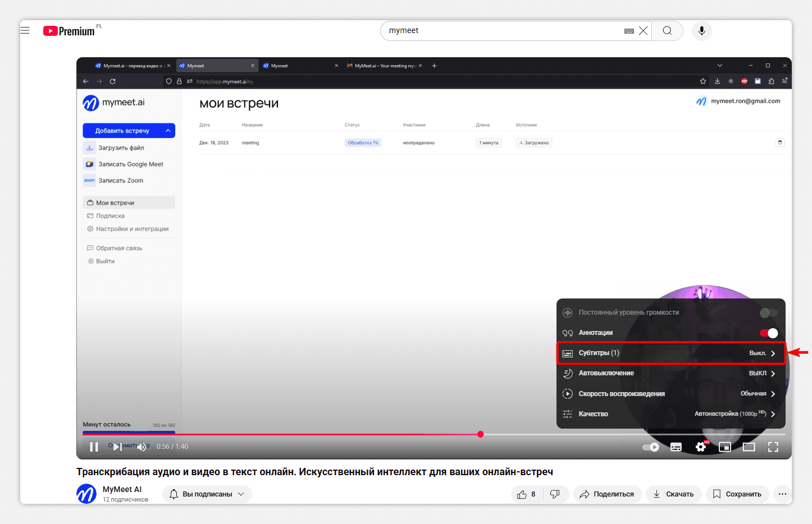Click the 12 подписчиков subscriber count

(x=125, y=499)
